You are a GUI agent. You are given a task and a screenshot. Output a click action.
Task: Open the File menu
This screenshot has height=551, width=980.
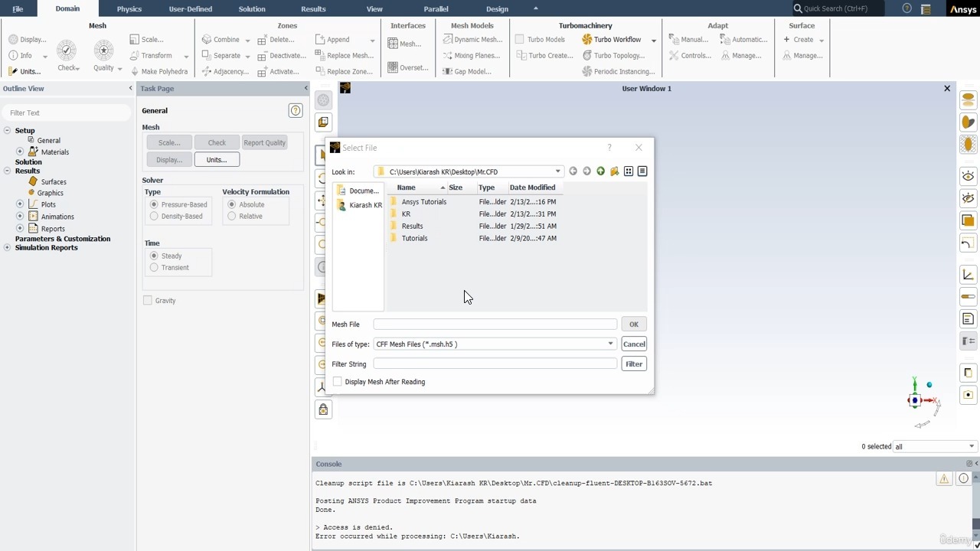click(18, 8)
